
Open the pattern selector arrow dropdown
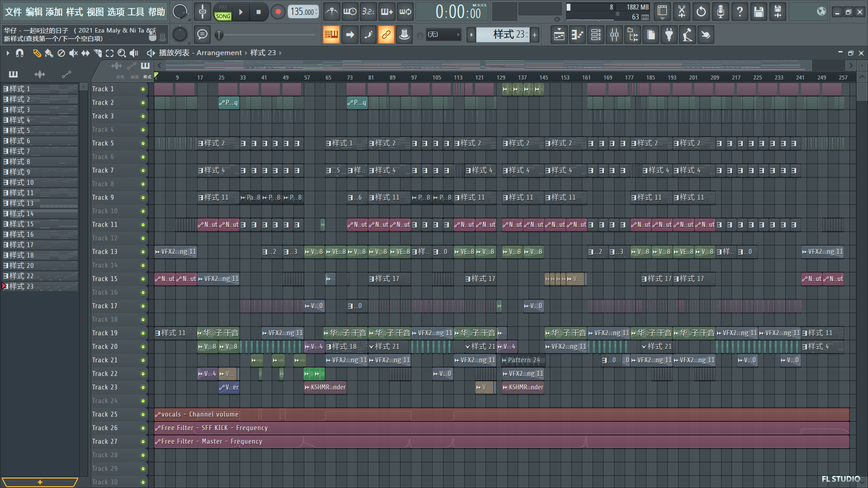tap(471, 35)
